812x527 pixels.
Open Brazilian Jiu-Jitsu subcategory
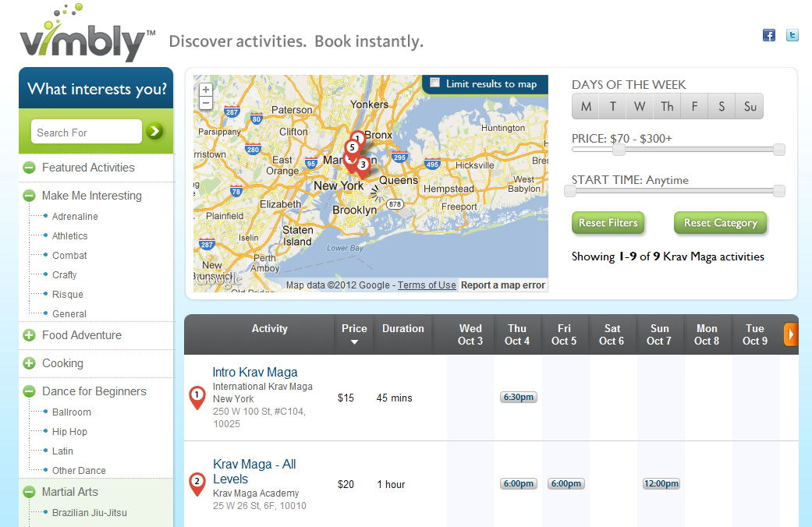(x=89, y=512)
